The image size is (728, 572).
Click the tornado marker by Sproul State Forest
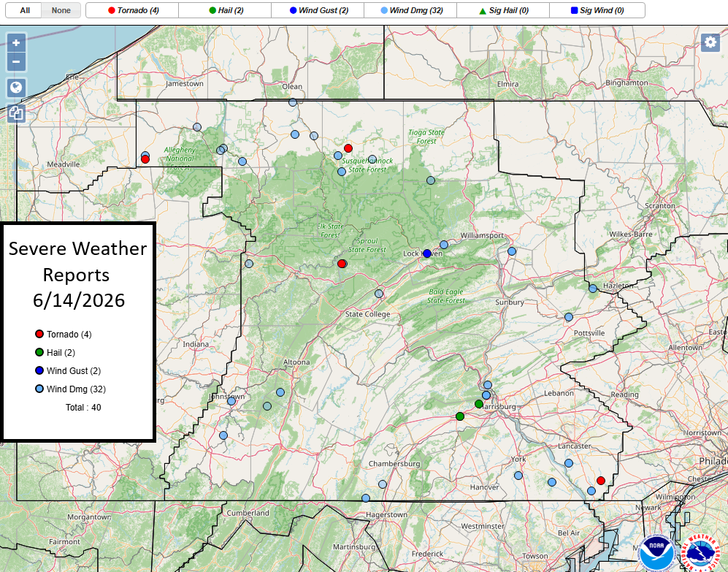point(342,264)
